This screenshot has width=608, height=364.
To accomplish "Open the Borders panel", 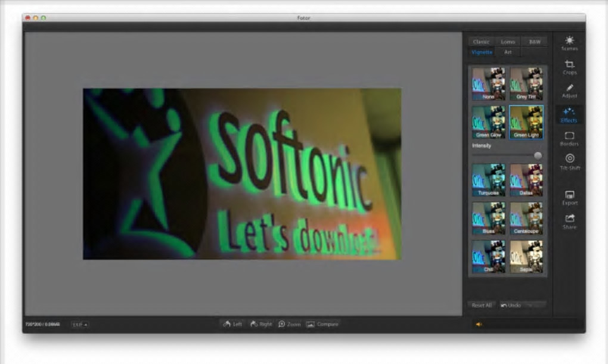I will click(x=569, y=139).
